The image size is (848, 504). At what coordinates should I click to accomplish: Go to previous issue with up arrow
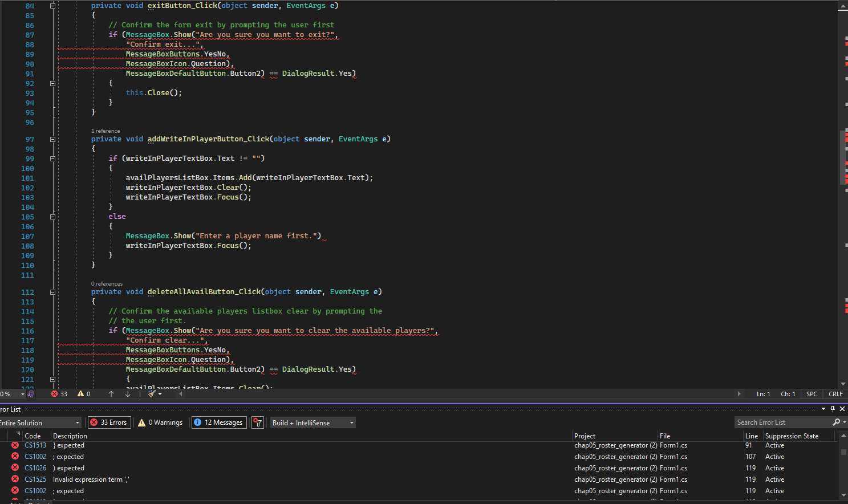pyautogui.click(x=111, y=394)
